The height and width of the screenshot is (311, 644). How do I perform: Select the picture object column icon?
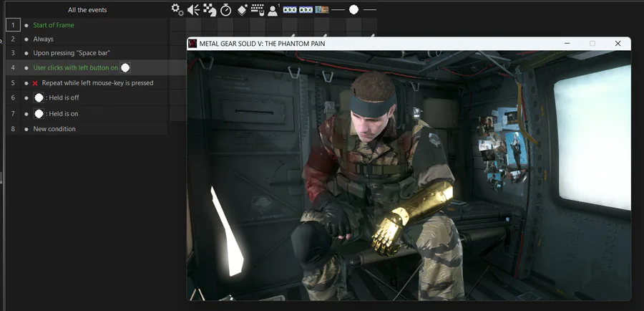pyautogui.click(x=321, y=9)
